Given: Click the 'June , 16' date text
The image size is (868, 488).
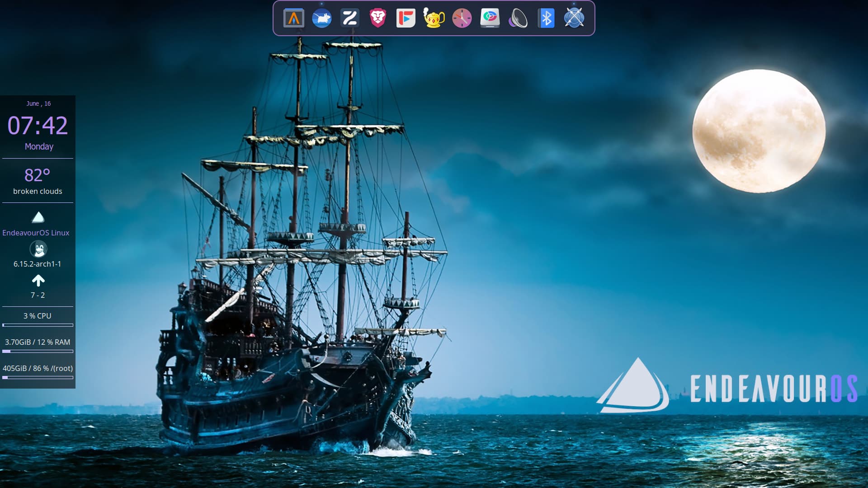Looking at the screenshot, I should tap(38, 103).
